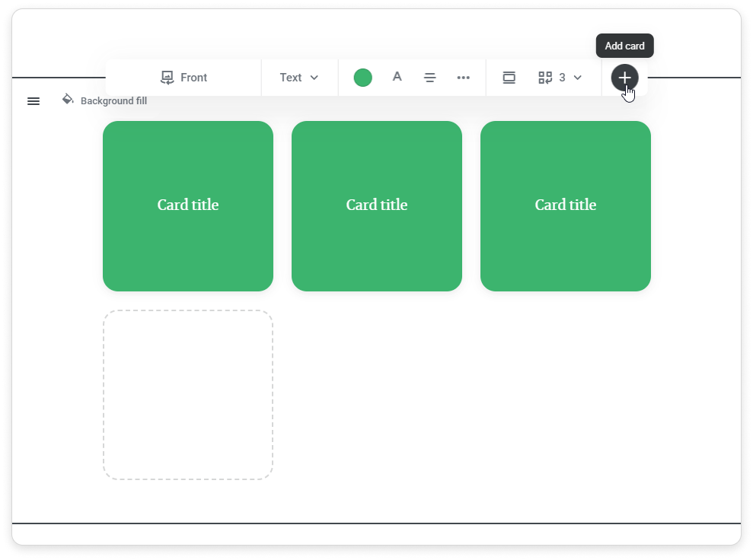The image size is (753, 560).
Task: Click the plus Add card button
Action: pyautogui.click(x=624, y=78)
